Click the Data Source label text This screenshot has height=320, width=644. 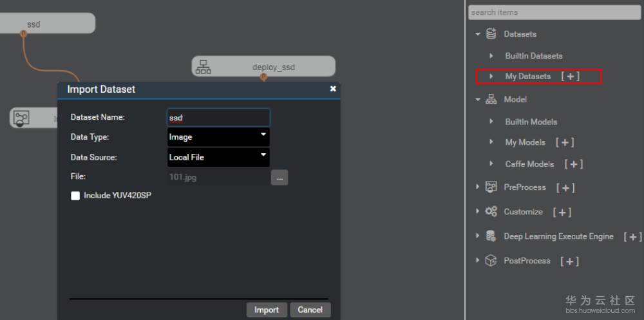point(93,157)
